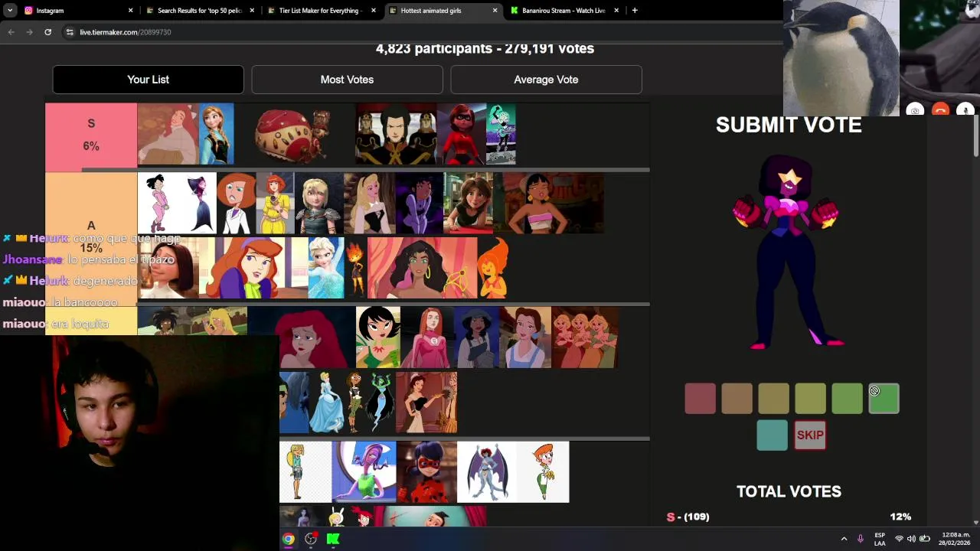The width and height of the screenshot is (980, 551).
Task: Vote with the light green tier swatch
Action: click(847, 399)
